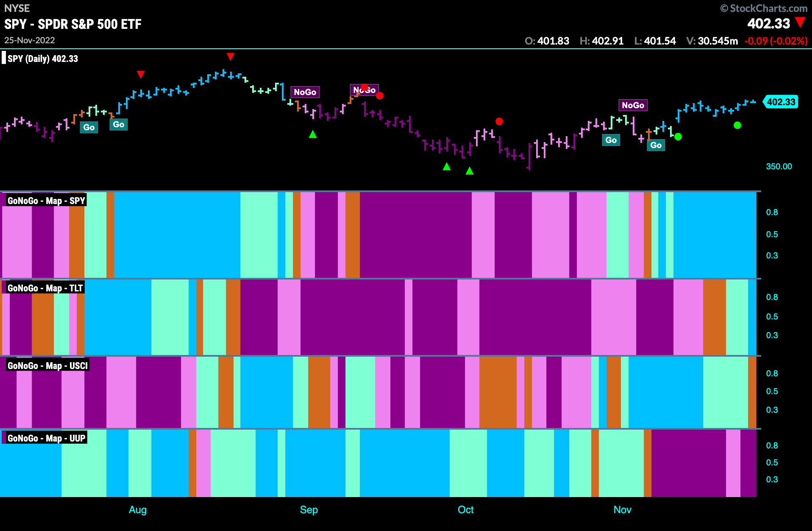Screen dimensions: 812x531
Task: Click the SPY - SPDR S&P 500 ETF title
Action: [x=73, y=24]
